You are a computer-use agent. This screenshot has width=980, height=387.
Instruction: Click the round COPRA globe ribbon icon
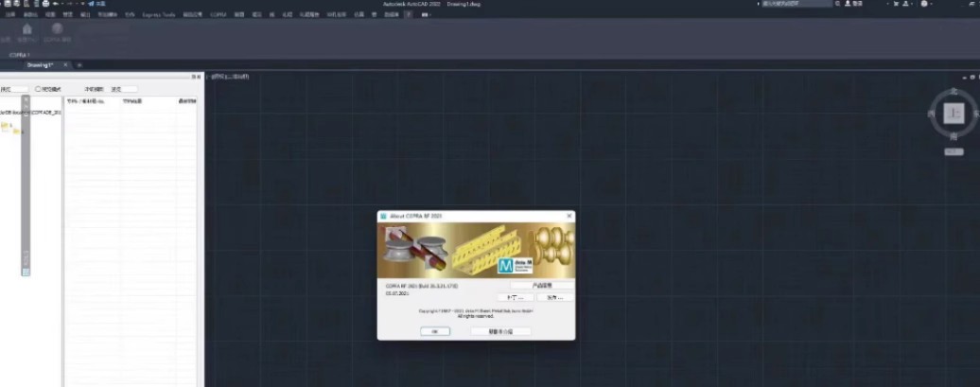point(57,28)
